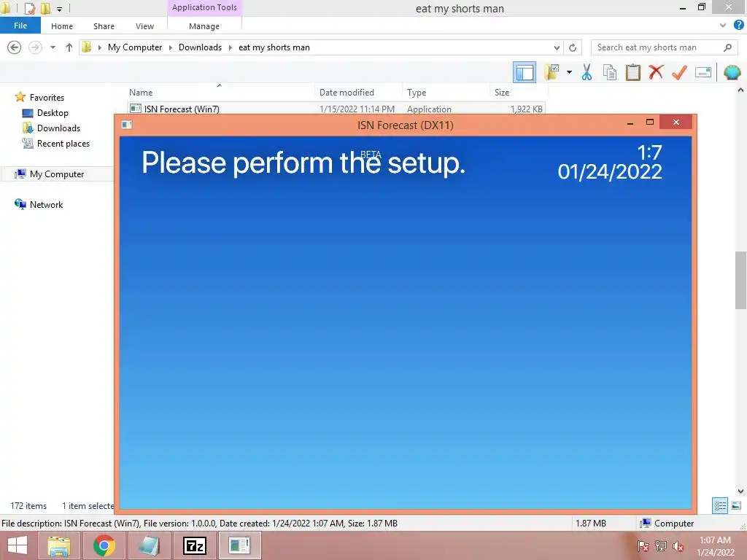The width and height of the screenshot is (747, 560).
Task: Click the 01/24/2022 date in ISN Forecast
Action: tap(610, 172)
